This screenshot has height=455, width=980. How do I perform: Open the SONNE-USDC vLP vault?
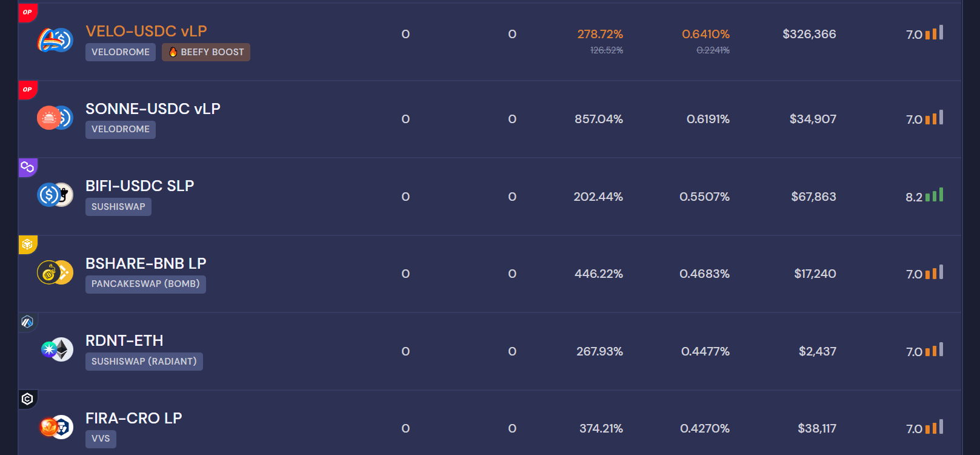click(153, 109)
